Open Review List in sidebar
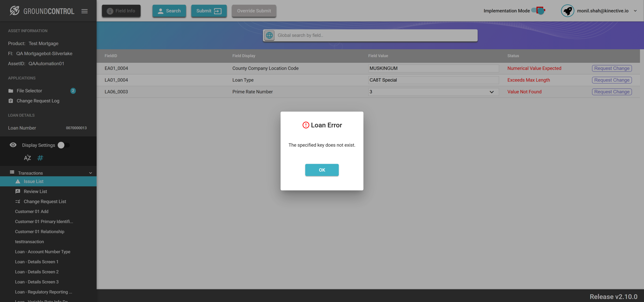Viewport: 644px width, 302px height. pos(35,191)
